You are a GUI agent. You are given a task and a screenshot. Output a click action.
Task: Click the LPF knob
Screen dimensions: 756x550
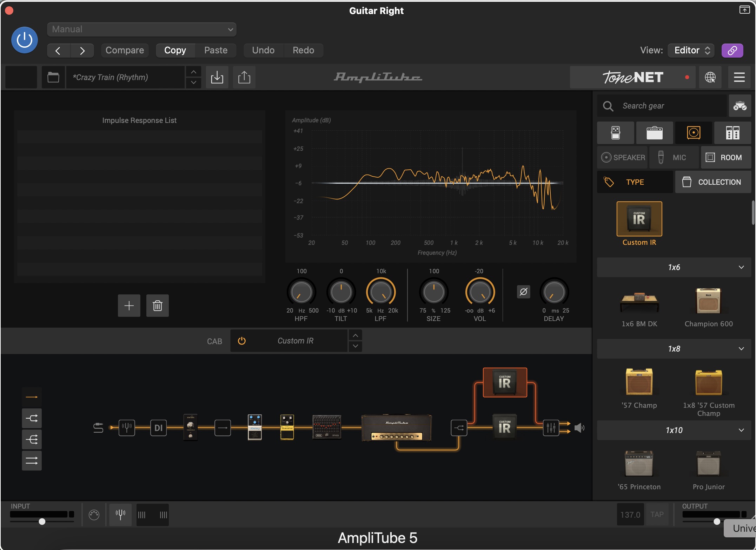[x=380, y=292]
